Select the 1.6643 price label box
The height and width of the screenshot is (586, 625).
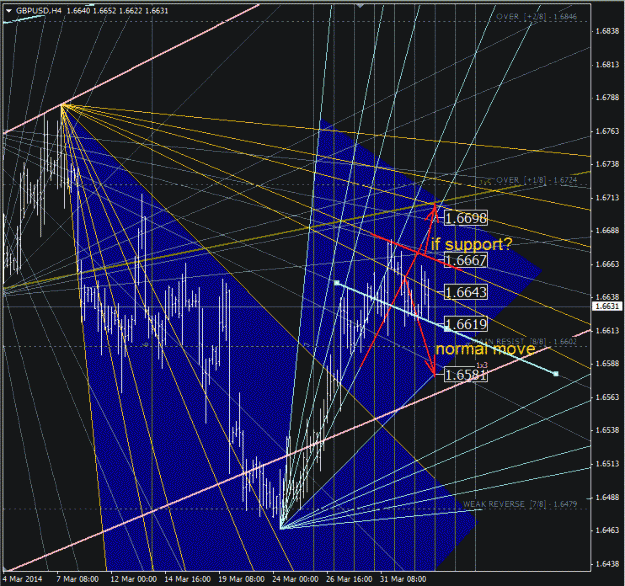point(466,292)
